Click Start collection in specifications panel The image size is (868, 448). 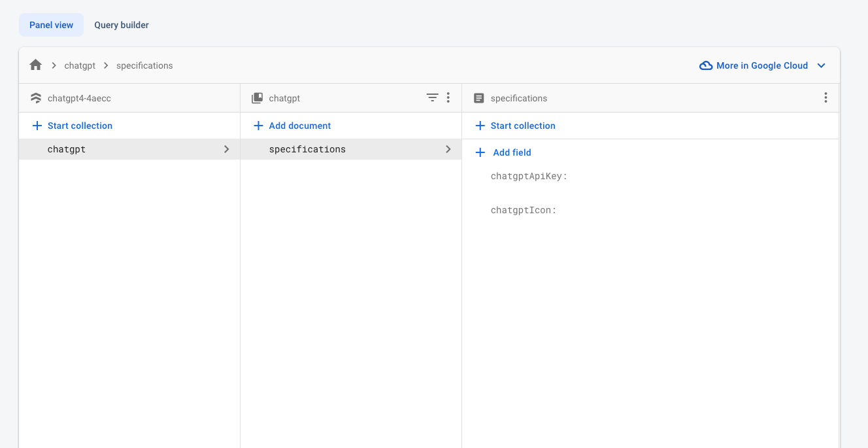pos(515,126)
